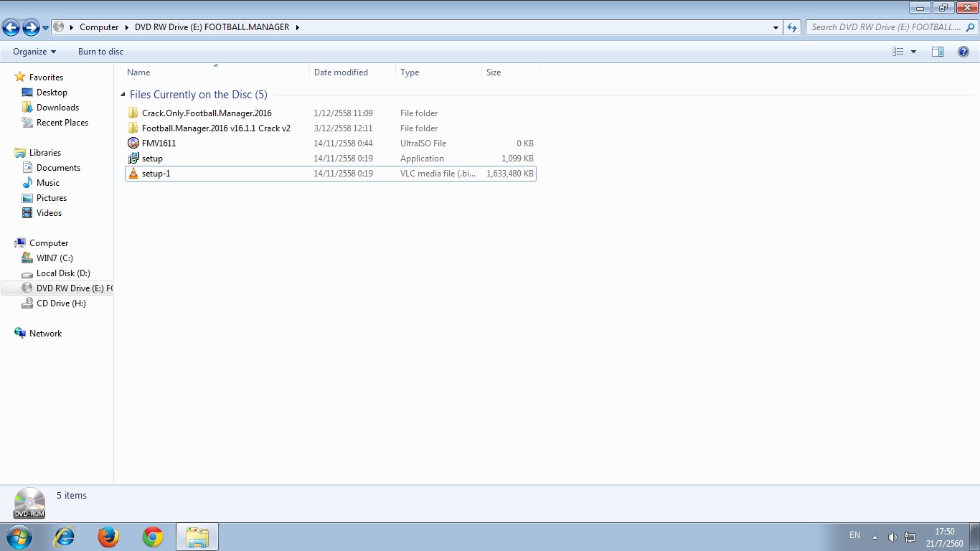
Task: Open the Pictures library
Action: point(52,198)
